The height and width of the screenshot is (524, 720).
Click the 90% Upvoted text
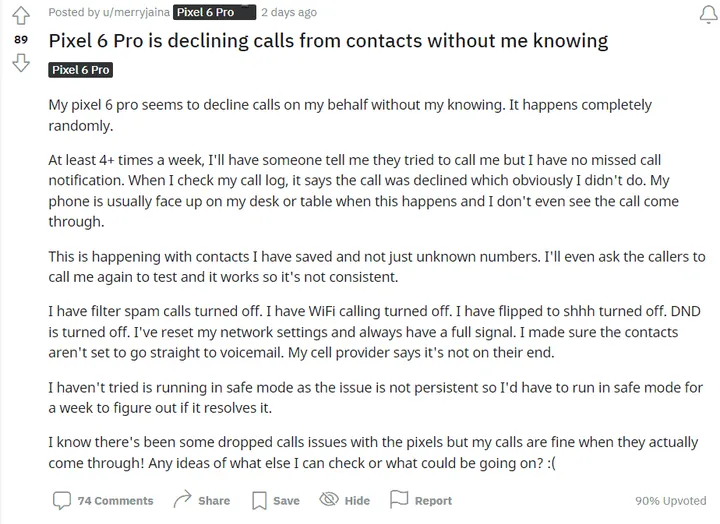(670, 501)
